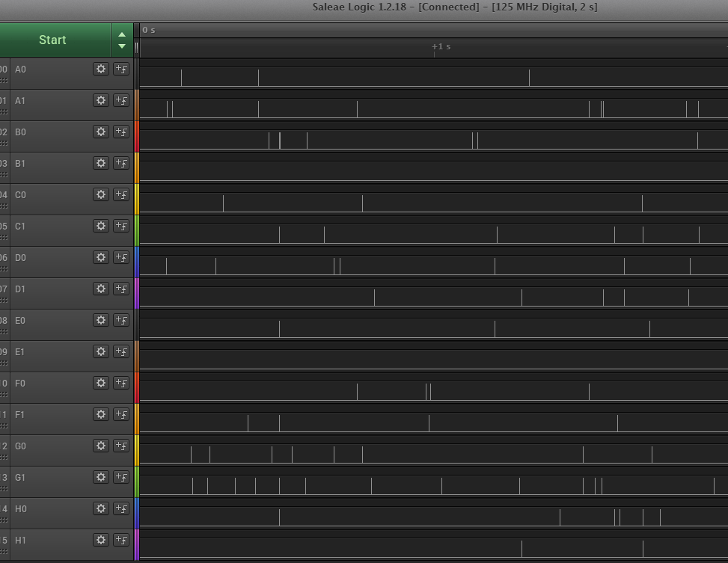The image size is (728, 563).
Task: Click the yellow color strip of channel C0
Action: 137,199
